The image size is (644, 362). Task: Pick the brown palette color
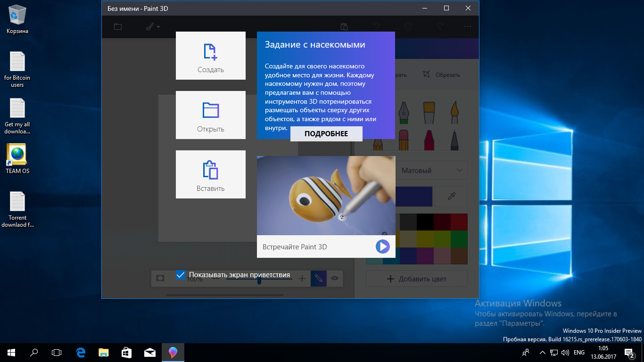pos(459,256)
